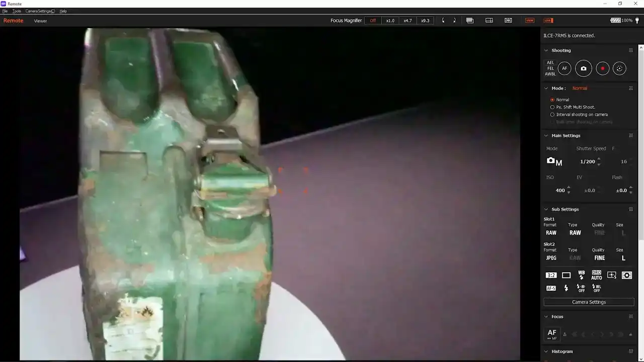The height and width of the screenshot is (362, 644).
Task: Select the Normal shooting mode radio
Action: [552, 100]
